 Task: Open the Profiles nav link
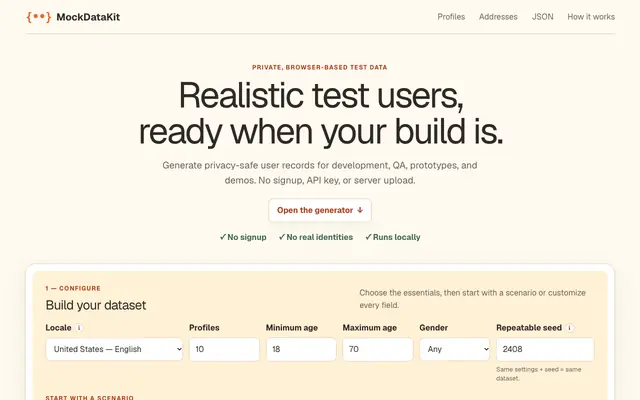451,17
